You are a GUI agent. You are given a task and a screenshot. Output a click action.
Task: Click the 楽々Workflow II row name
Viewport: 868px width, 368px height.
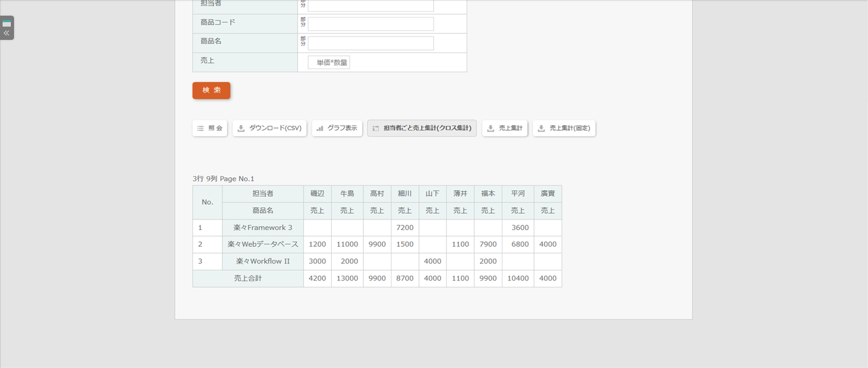(262, 261)
